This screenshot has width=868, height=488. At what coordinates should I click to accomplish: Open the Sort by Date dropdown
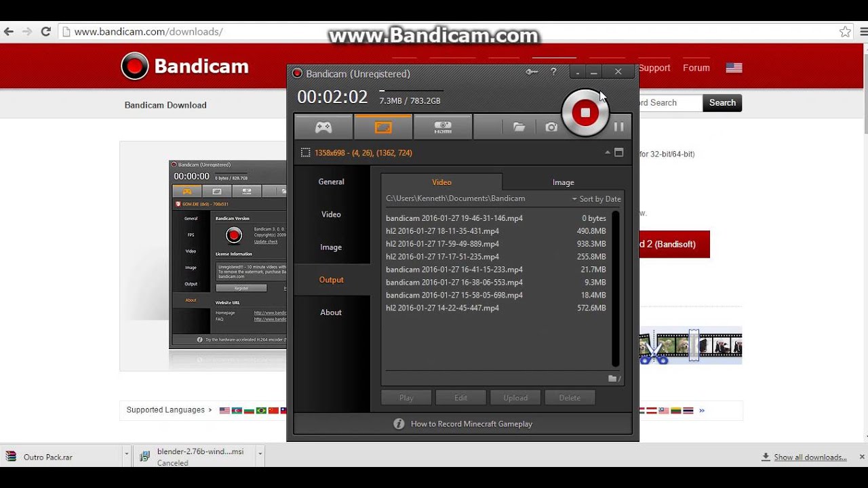tap(596, 199)
